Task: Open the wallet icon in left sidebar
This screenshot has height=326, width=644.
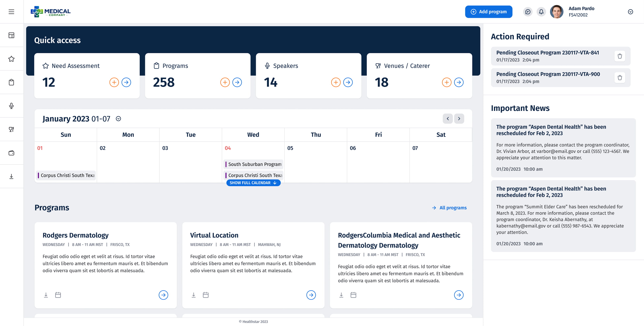Action: pyautogui.click(x=11, y=153)
